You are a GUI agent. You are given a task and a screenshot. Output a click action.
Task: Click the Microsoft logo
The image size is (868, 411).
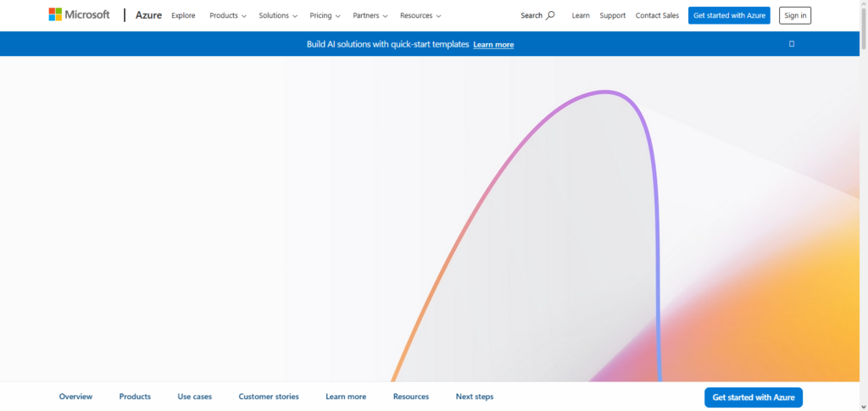tap(79, 14)
